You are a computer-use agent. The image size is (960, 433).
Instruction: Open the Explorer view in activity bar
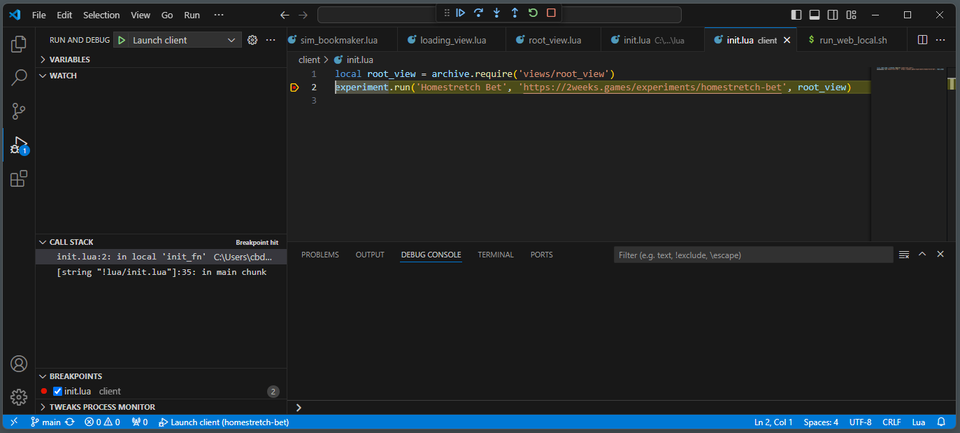point(18,44)
